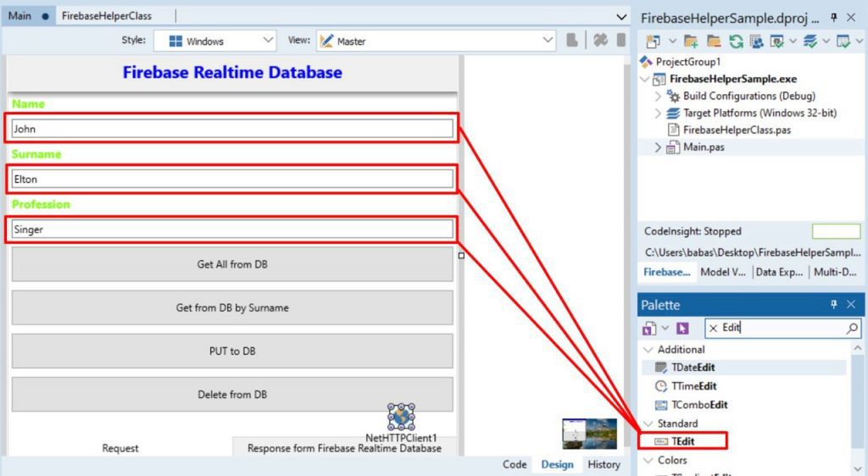The image size is (868, 476).
Task: Click the ProjectGroup1 icon in the project tree
Action: pyautogui.click(x=646, y=61)
